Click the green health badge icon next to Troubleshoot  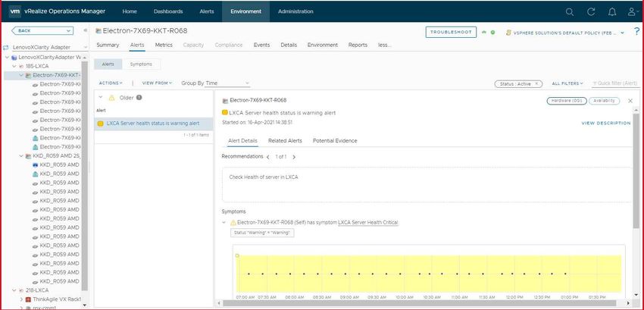(484, 32)
